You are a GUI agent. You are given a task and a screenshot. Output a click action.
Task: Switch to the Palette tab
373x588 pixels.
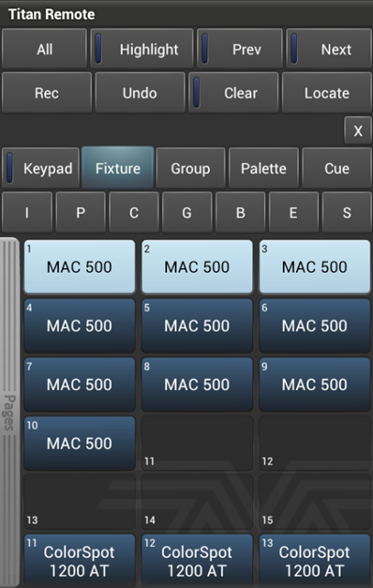click(263, 168)
